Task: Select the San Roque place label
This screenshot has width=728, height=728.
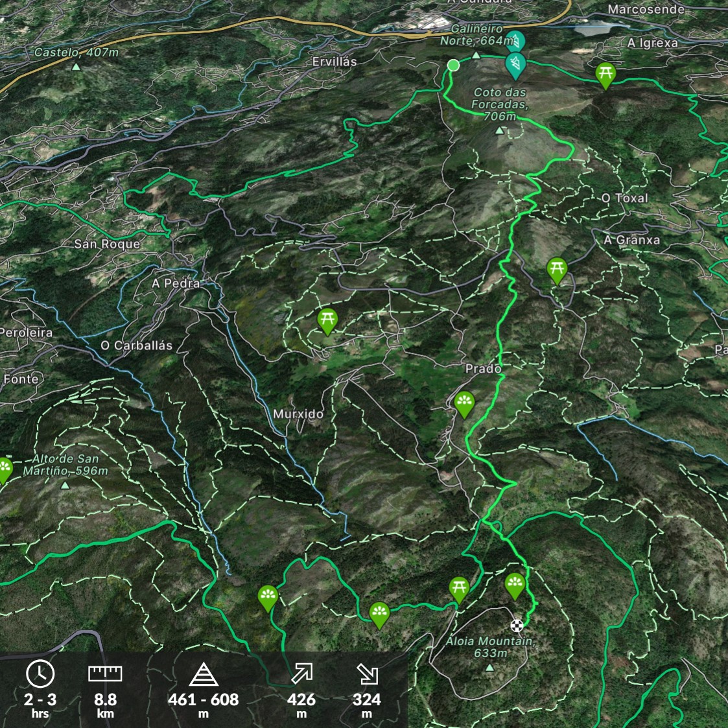Action: click(107, 244)
